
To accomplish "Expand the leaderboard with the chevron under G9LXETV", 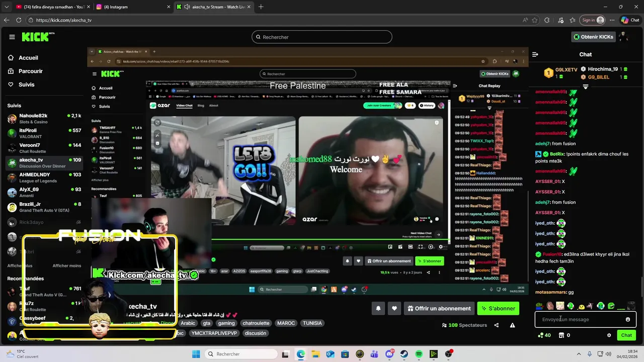I will (x=586, y=86).
